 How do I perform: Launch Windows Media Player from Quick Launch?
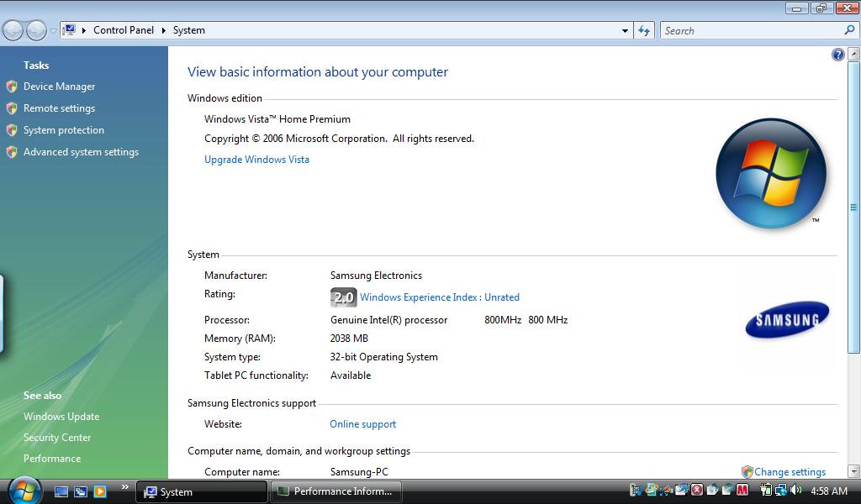click(x=100, y=491)
